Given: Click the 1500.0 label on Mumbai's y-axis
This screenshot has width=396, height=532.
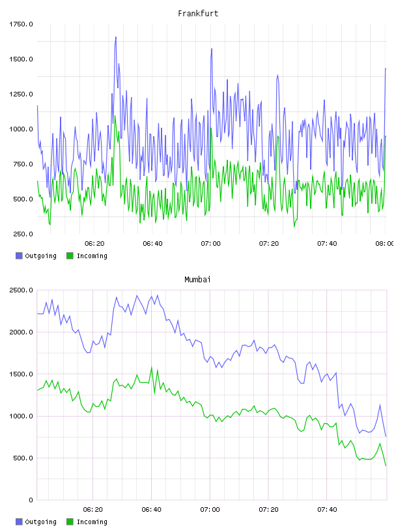Looking at the screenshot, I should pos(21,374).
